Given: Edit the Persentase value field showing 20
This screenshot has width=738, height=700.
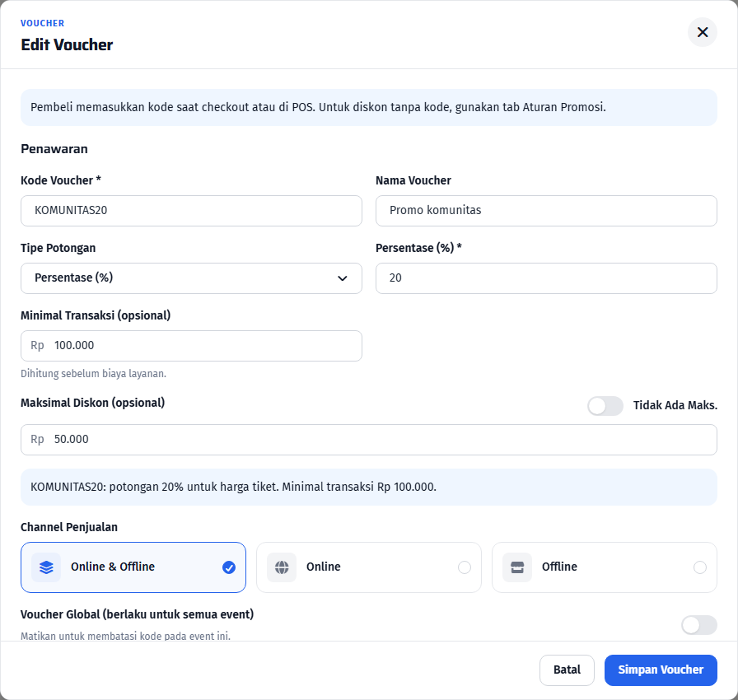Looking at the screenshot, I should coord(546,278).
